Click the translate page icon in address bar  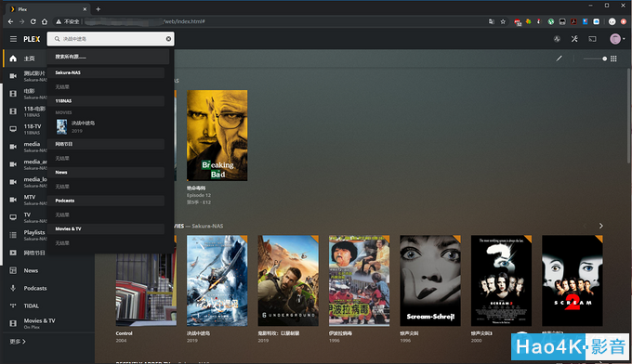point(492,21)
